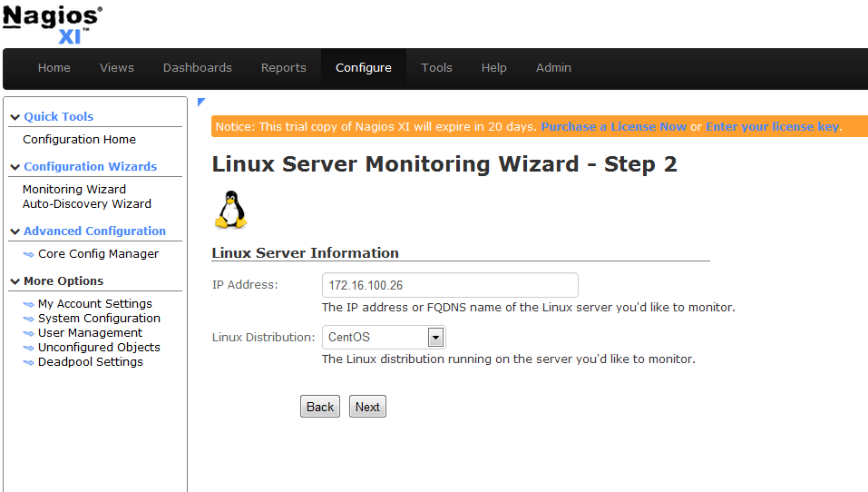868x492 pixels.
Task: Open the Linux Distribution dropdown
Action: (384, 337)
